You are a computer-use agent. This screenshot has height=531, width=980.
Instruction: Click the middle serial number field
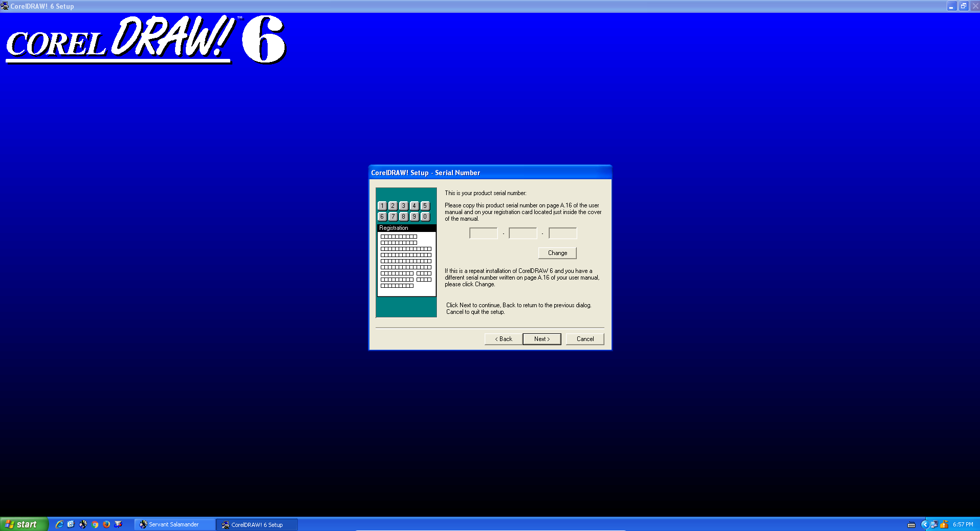pyautogui.click(x=522, y=233)
